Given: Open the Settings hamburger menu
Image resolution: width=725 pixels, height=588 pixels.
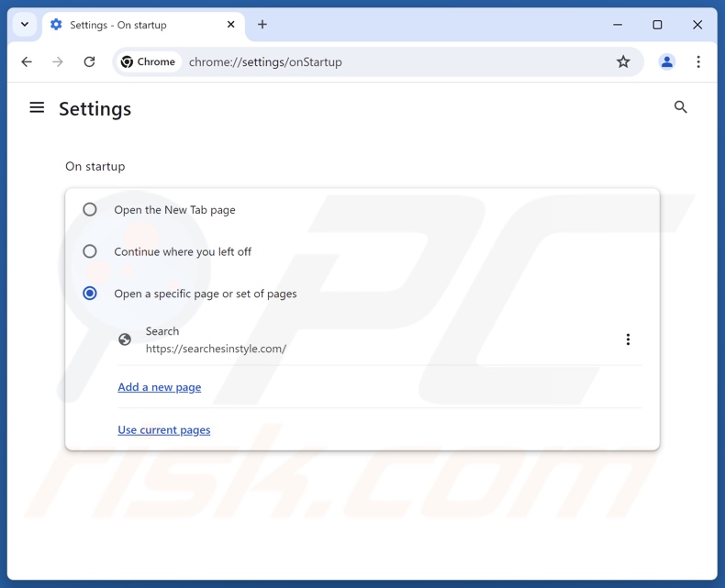Looking at the screenshot, I should tap(37, 108).
